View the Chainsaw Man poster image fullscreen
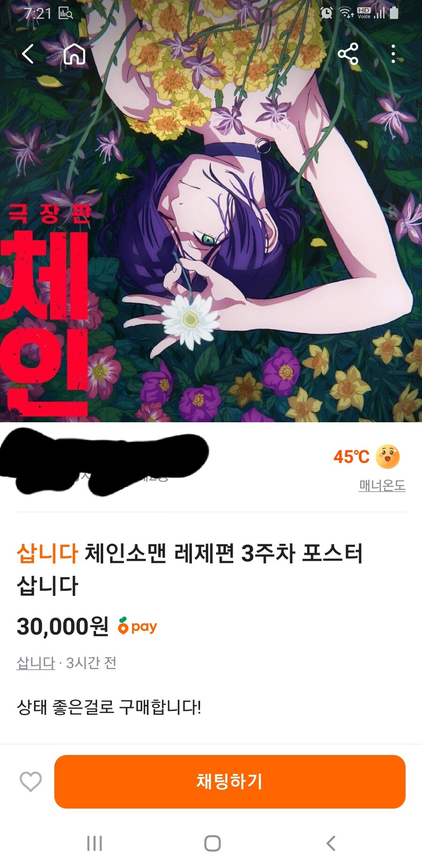The width and height of the screenshot is (422, 868). (x=211, y=211)
